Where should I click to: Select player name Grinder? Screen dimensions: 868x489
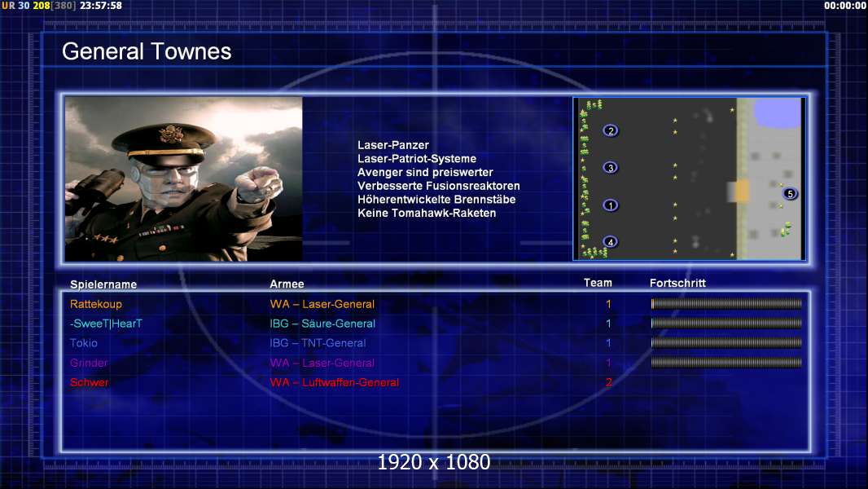[x=89, y=363]
